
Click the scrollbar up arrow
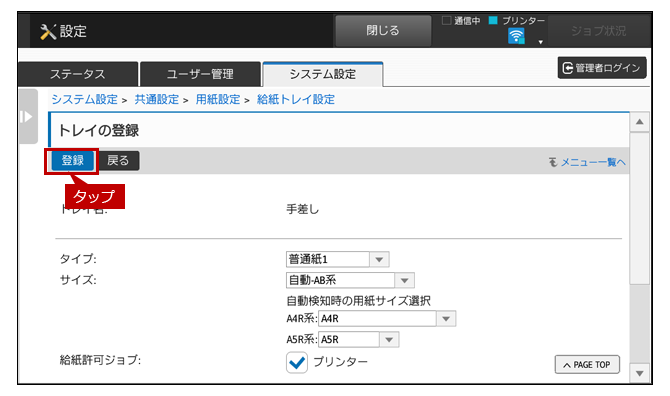point(639,122)
